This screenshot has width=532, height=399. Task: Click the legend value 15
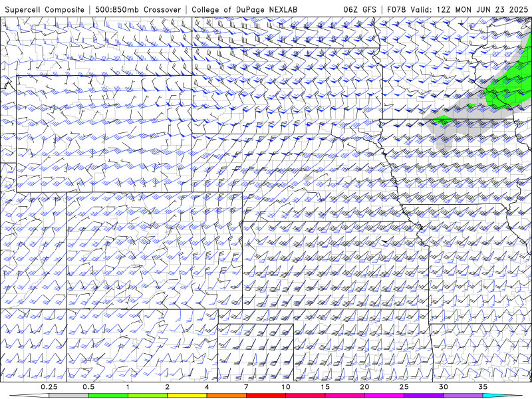[325, 387]
